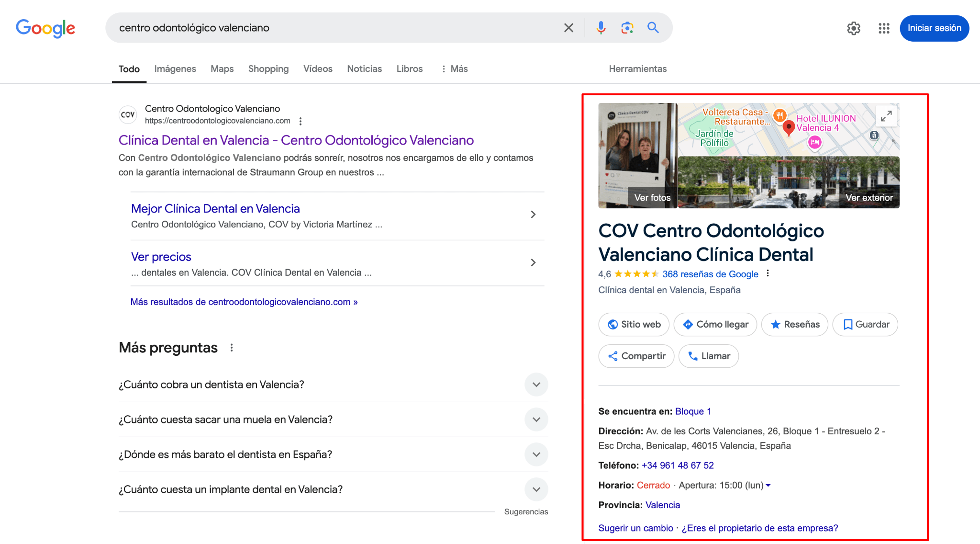Click the Bloque 1 location link
Screen dimensions: 980x544
693,411
